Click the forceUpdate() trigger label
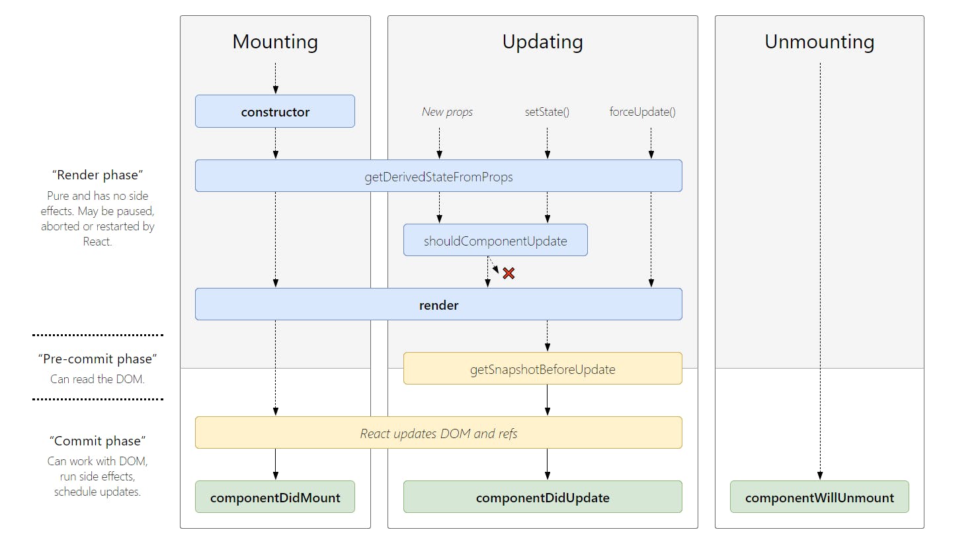The width and height of the screenshot is (980, 542). click(x=642, y=112)
